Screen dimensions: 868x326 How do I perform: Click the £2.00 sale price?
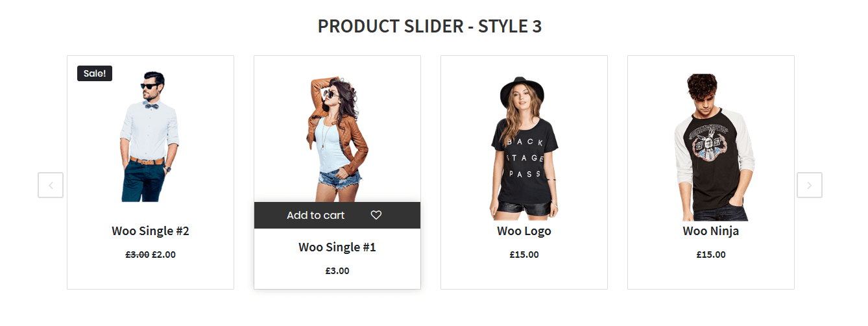[x=163, y=255]
